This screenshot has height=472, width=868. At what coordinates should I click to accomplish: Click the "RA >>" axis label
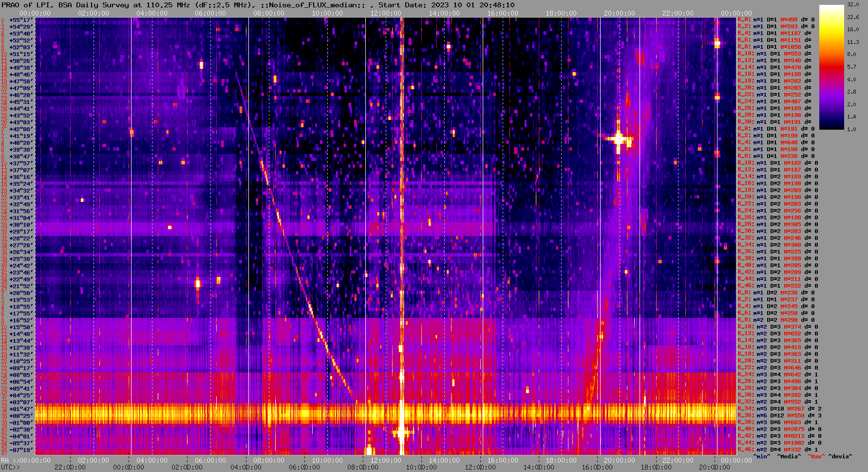coord(9,460)
